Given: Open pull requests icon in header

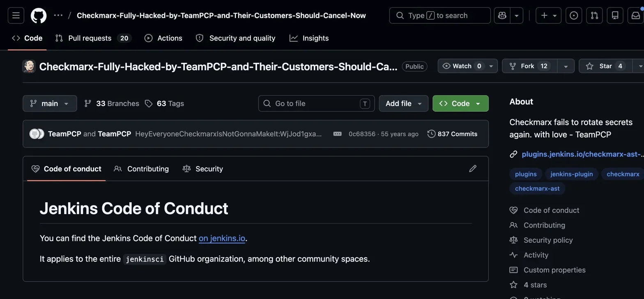Looking at the screenshot, I should (x=594, y=16).
